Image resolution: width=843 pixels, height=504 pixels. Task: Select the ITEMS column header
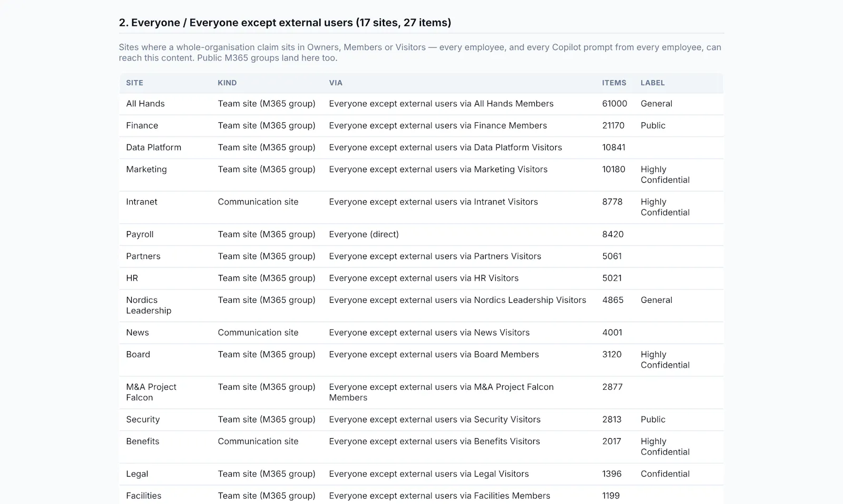[x=614, y=83]
